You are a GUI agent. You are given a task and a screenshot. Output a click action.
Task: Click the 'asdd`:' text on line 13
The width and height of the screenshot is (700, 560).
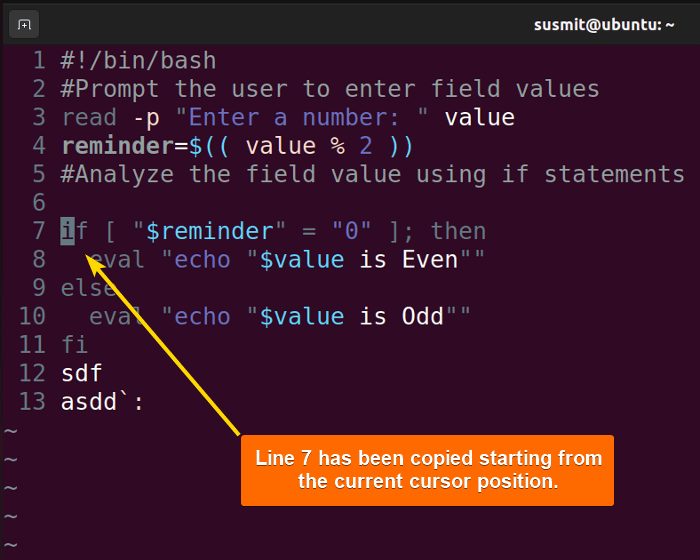tap(102, 402)
